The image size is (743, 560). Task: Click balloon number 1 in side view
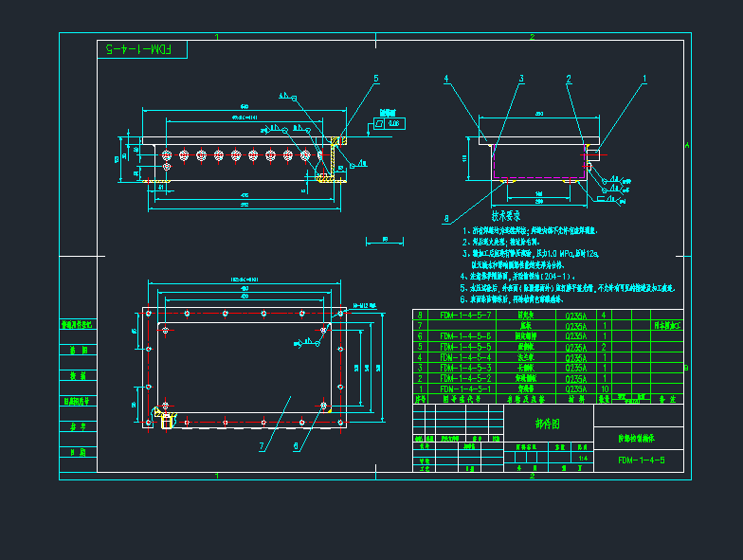(x=644, y=79)
